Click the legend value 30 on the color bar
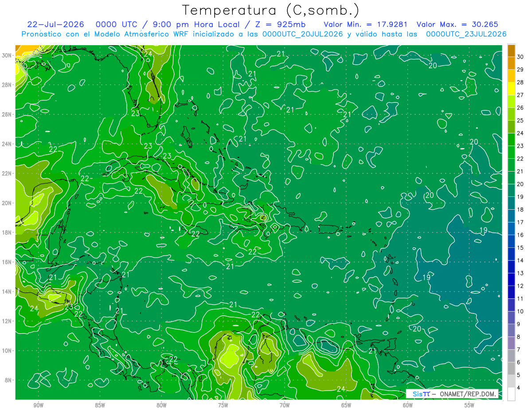532x411 pixels. click(520, 57)
